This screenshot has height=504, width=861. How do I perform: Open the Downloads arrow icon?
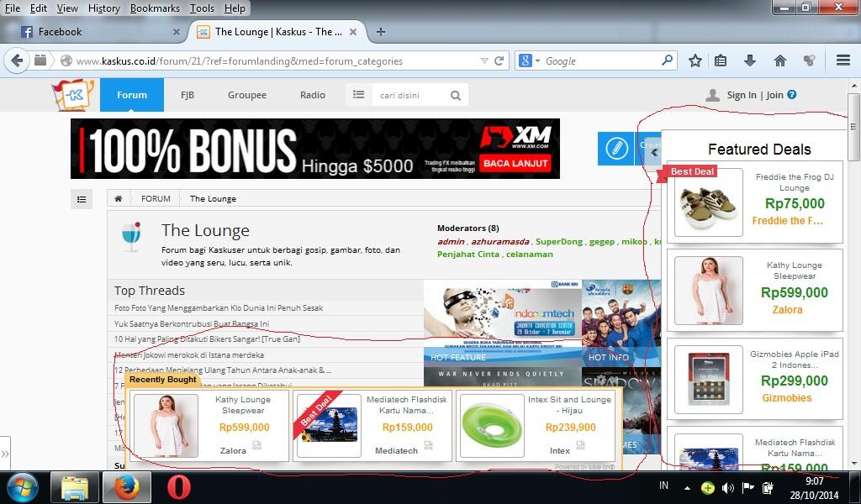(x=749, y=60)
